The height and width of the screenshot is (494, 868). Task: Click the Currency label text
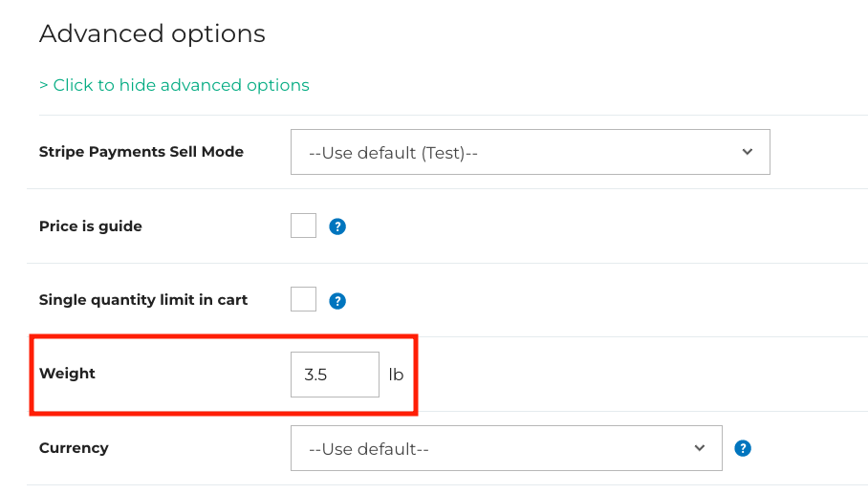(x=74, y=448)
